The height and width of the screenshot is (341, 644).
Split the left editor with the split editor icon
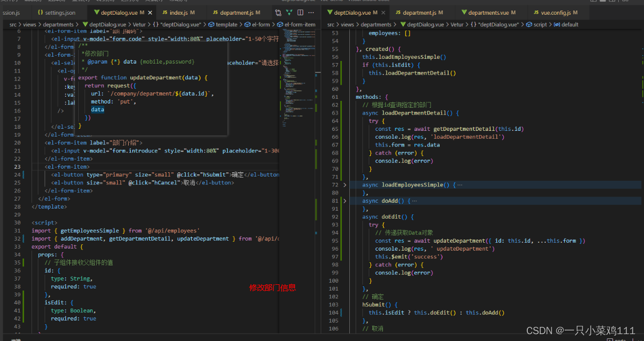tap(300, 13)
